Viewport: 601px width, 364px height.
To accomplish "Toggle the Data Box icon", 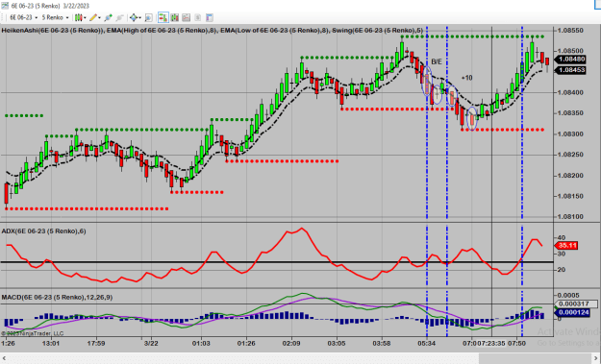I will point(149,17).
